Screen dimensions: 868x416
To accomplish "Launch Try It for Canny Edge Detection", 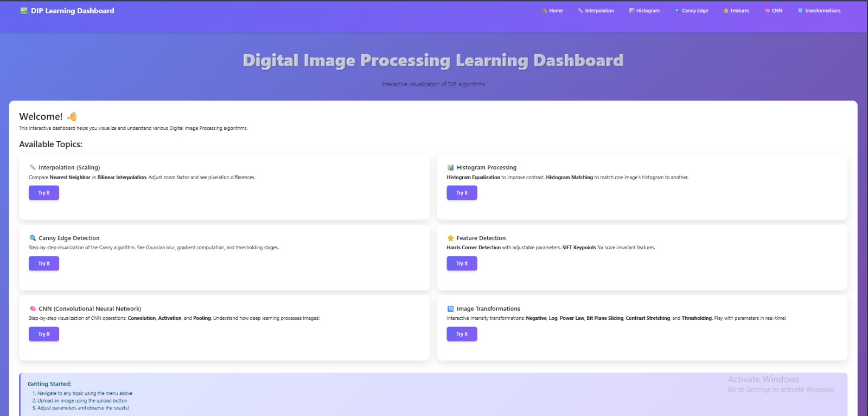I will tap(44, 264).
